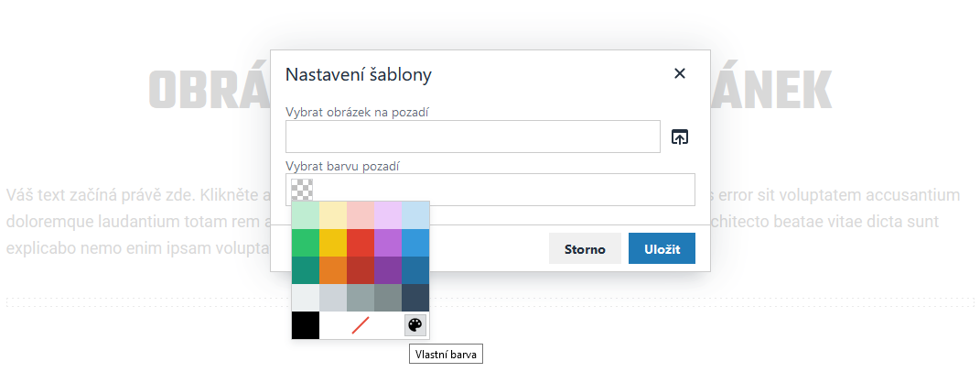Screen dimensions: 980x372
Task: Click the transparent checkerboard color preview
Action: [302, 190]
